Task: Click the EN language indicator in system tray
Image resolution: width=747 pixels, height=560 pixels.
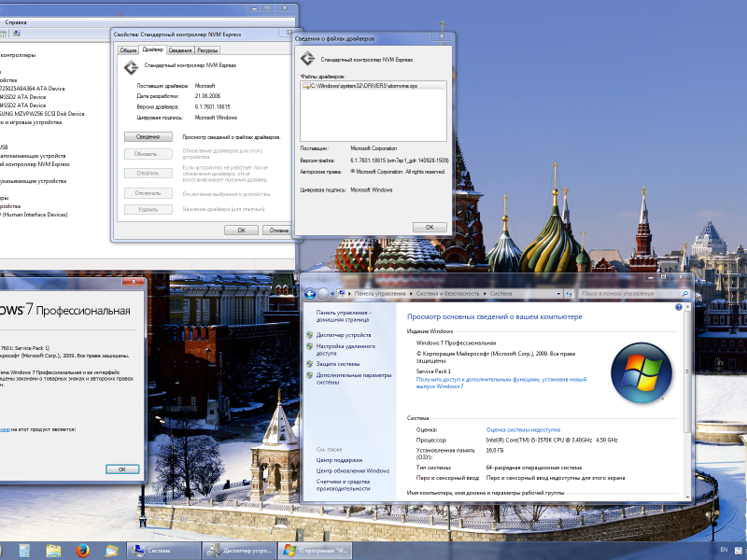Action: click(725, 550)
